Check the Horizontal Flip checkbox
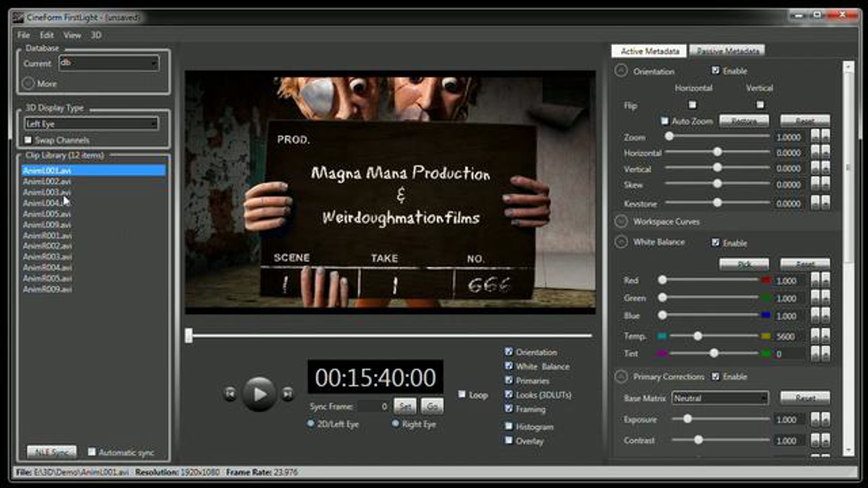 click(x=692, y=105)
